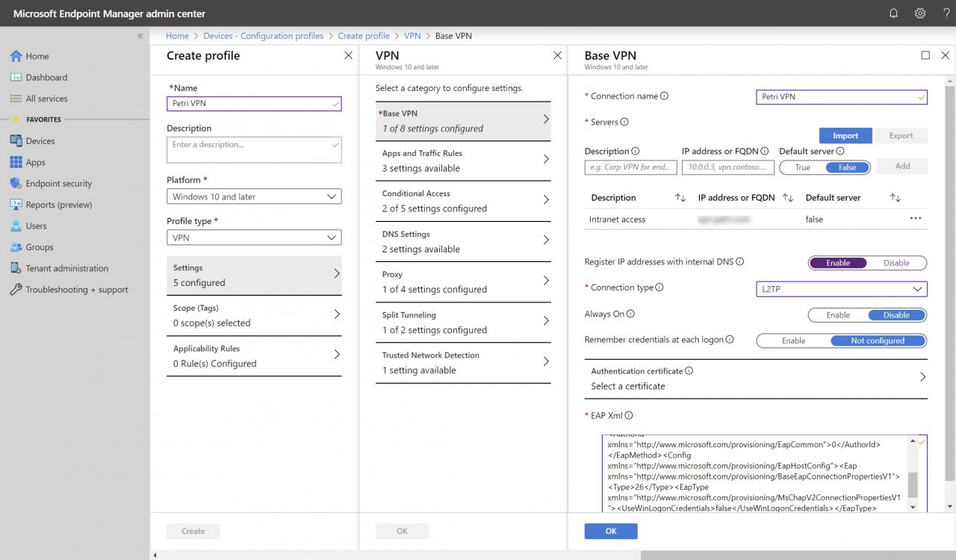The image size is (956, 560).
Task: Expand Settings 5 configured row
Action: pyautogui.click(x=254, y=275)
